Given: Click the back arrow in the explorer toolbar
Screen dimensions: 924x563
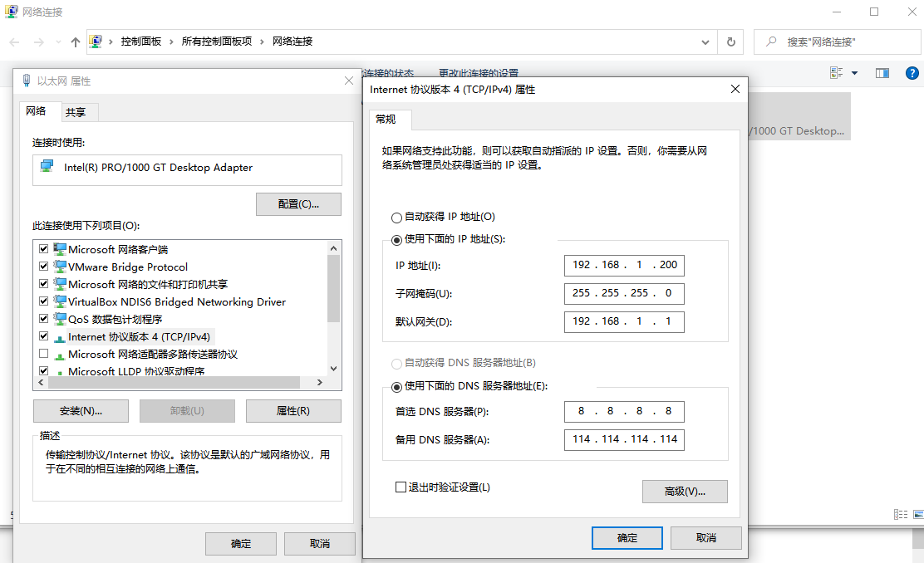Looking at the screenshot, I should point(15,42).
